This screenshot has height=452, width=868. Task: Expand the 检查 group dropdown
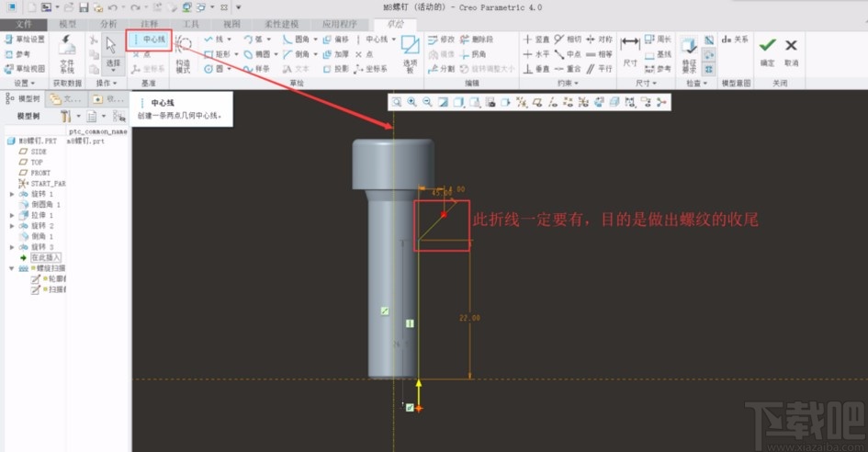click(x=696, y=83)
